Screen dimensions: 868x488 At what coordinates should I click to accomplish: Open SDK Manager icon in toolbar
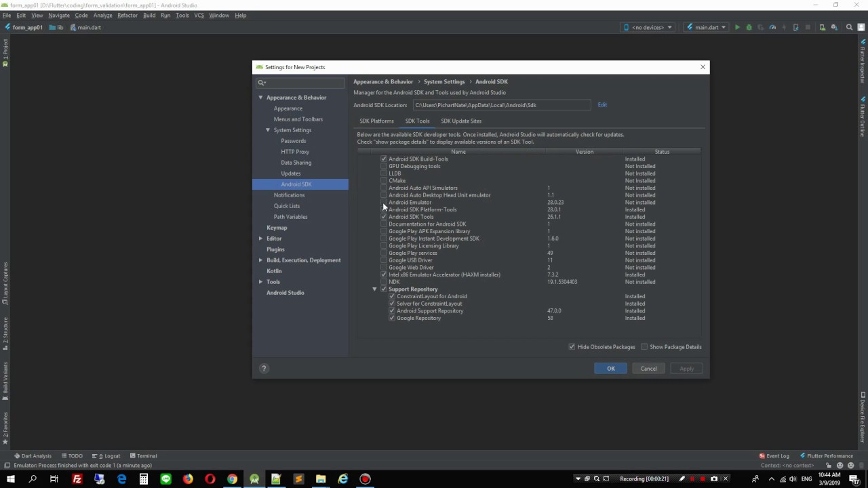coord(834,28)
